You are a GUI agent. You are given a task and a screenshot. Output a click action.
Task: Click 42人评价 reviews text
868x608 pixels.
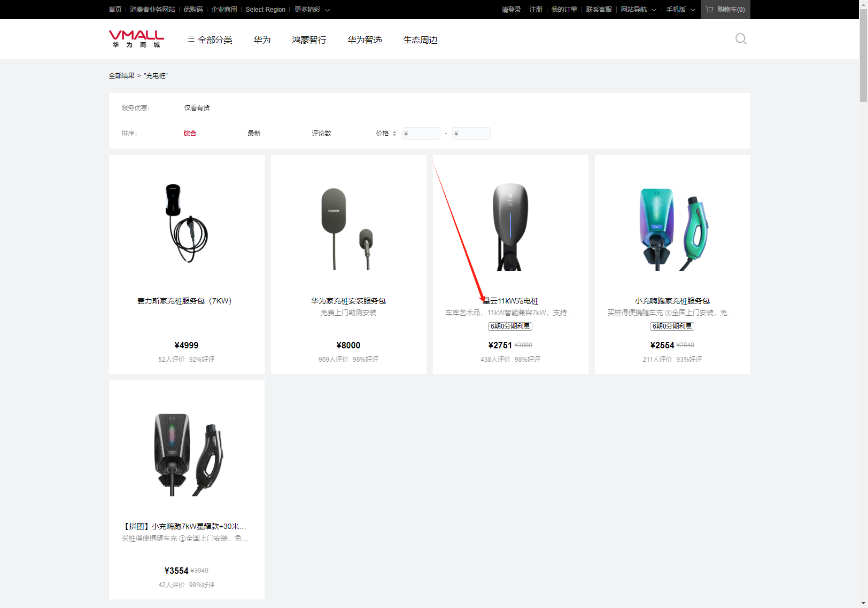pos(171,585)
